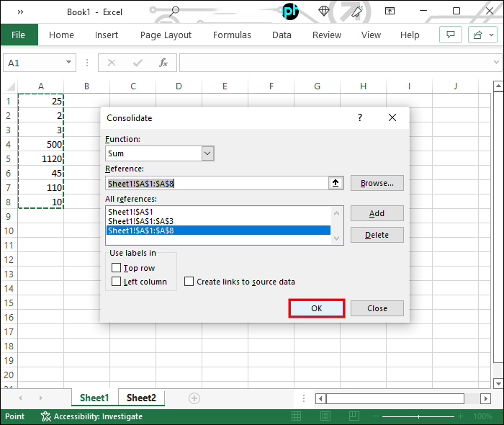This screenshot has width=504, height=425.
Task: Open the premium diamond icon
Action: point(324,12)
